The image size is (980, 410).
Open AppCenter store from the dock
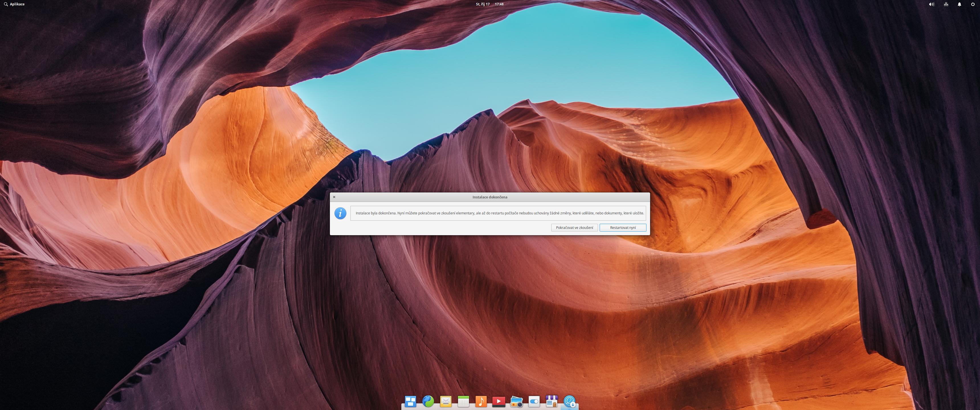tap(552, 401)
